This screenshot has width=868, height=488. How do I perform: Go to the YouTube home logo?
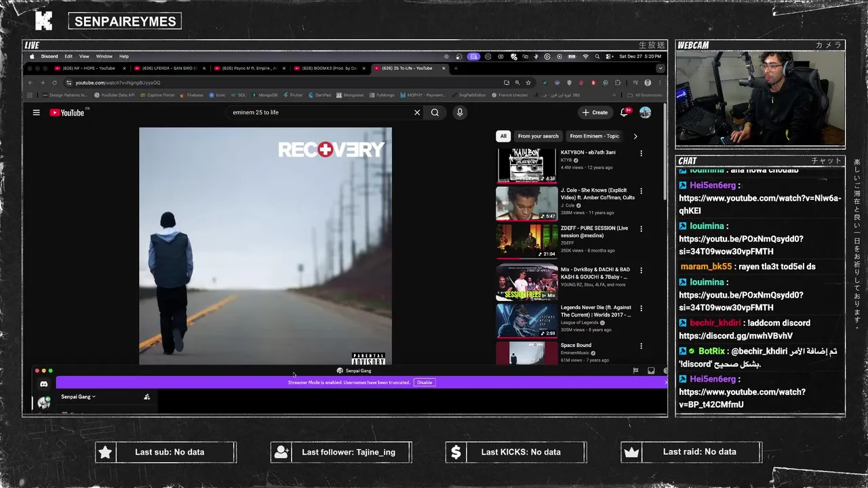67,113
